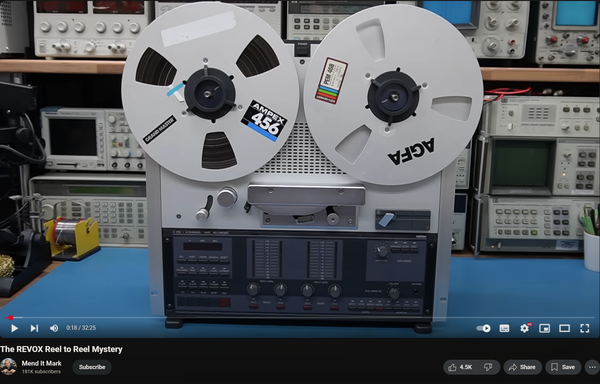Enable theater mode view
This screenshot has width=600, height=384.
pos(564,328)
